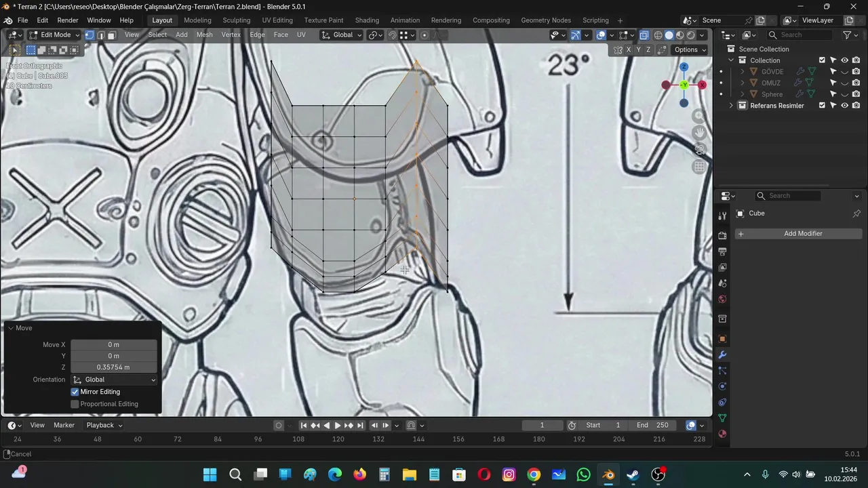
Task: Show the GÖVDE object in viewport
Action: pos(845,72)
